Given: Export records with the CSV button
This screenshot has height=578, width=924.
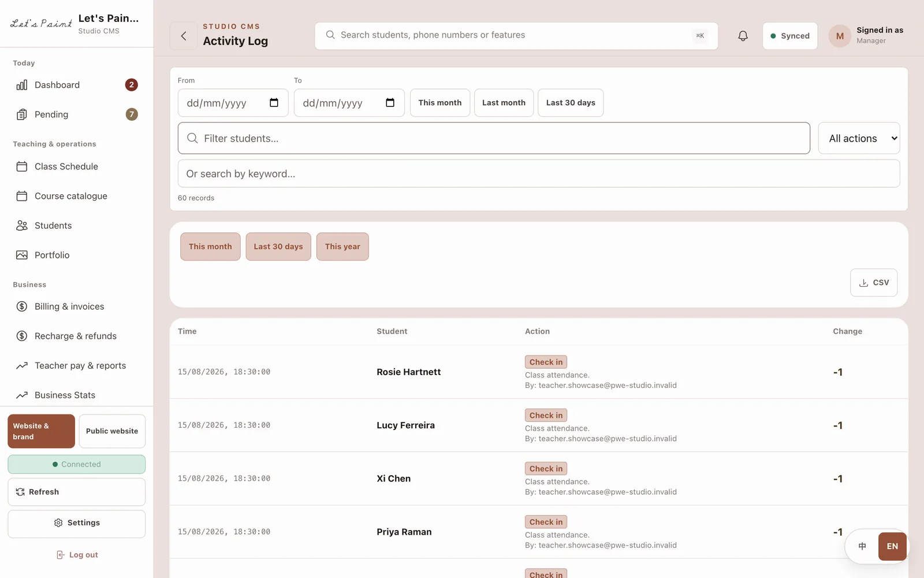Looking at the screenshot, I should (x=874, y=283).
